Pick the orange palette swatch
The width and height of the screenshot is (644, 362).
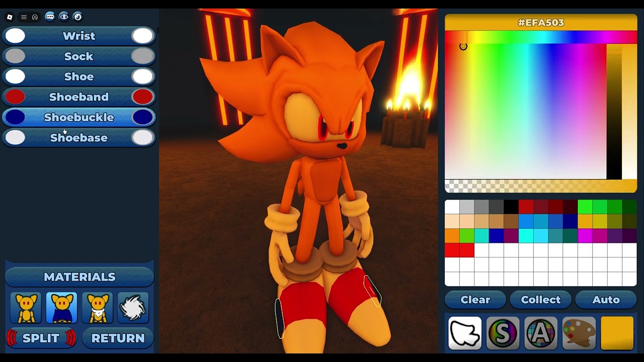tap(452, 236)
